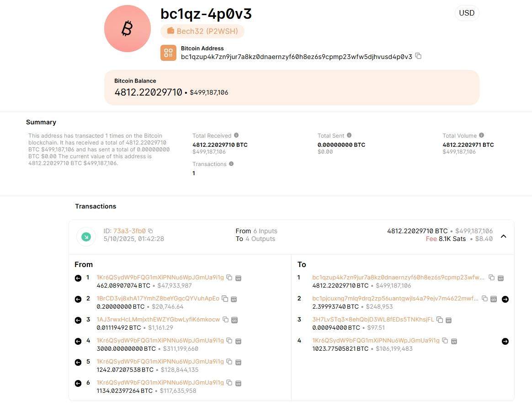This screenshot has width=532, height=407.
Task: Copy the full bc1qzup address using copy icon
Action: tap(419, 56)
